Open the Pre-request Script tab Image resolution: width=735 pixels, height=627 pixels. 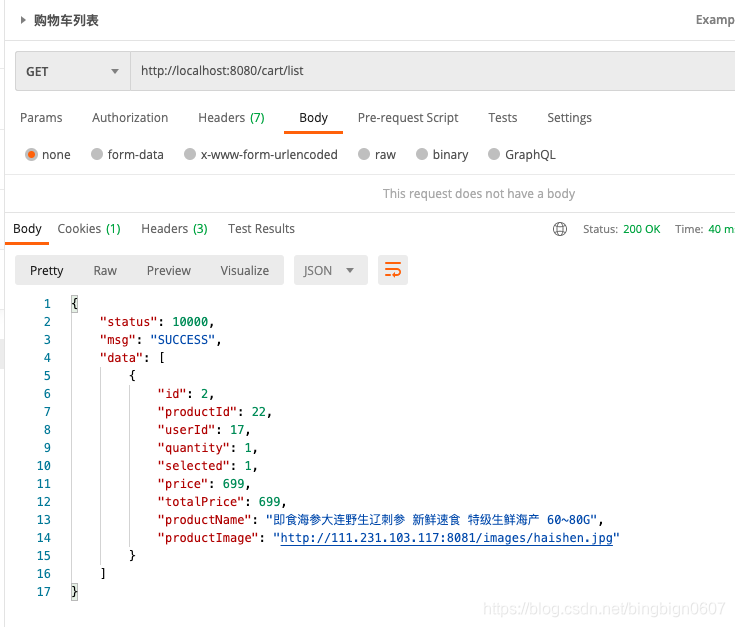point(408,118)
